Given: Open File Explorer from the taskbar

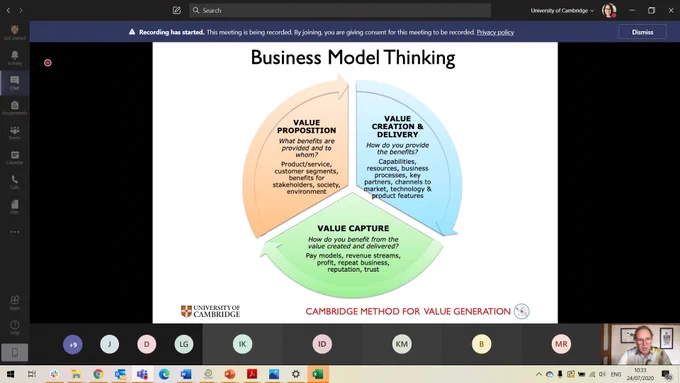Looking at the screenshot, I should coord(76,374).
